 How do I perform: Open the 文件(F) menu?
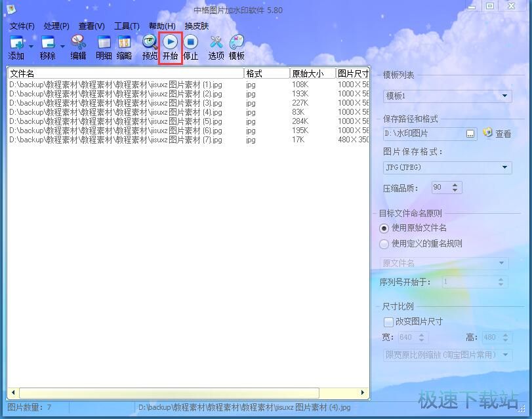click(x=22, y=26)
